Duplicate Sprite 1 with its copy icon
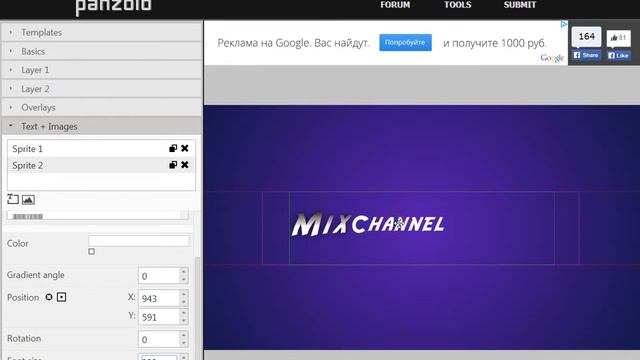 pyautogui.click(x=173, y=148)
